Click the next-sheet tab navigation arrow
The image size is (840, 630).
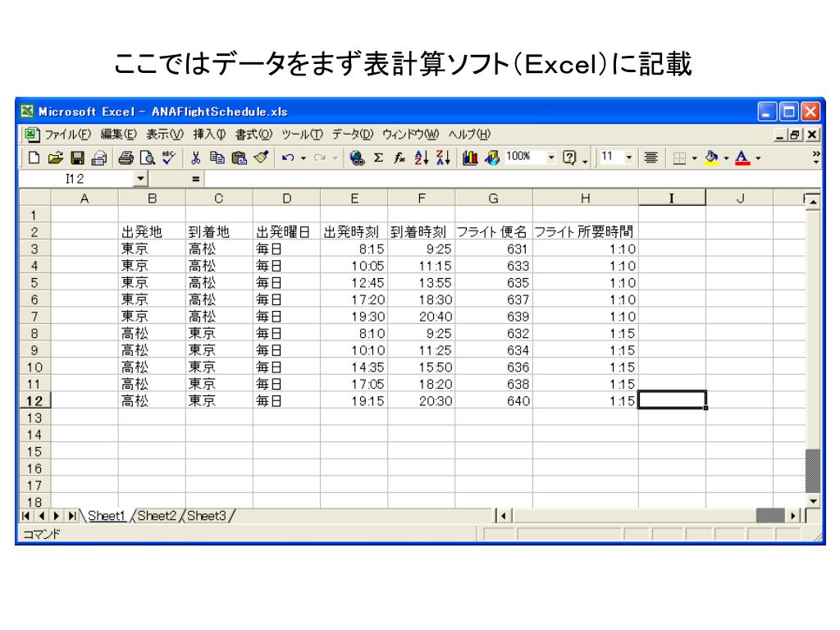point(57,516)
